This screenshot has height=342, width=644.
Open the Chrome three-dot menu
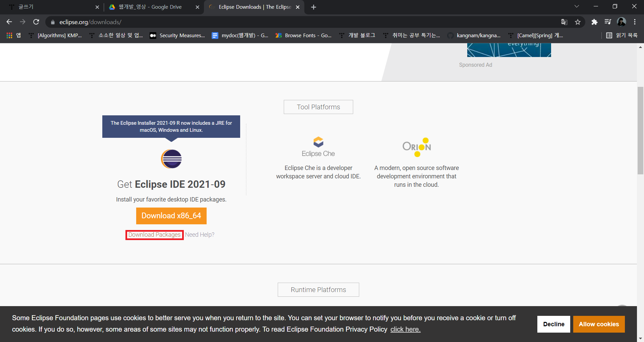635,22
